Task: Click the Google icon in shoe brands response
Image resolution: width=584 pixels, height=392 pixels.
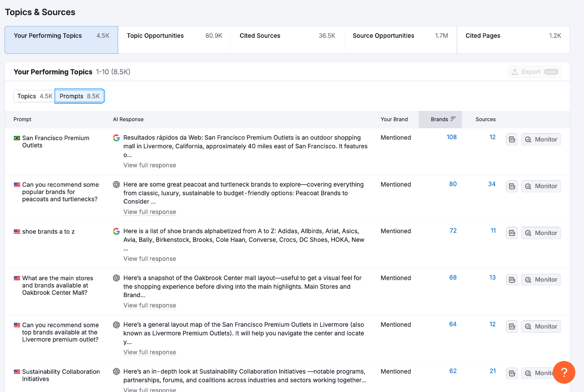Action: coord(116,231)
